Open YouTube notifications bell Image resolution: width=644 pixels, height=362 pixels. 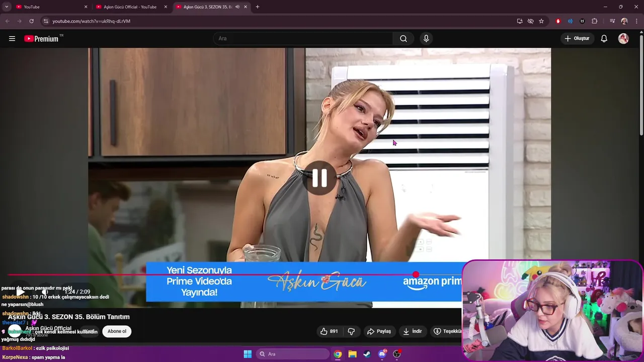click(604, 39)
